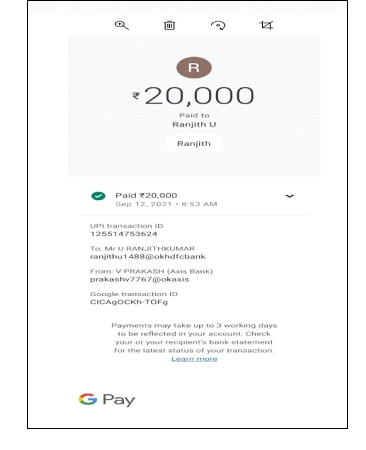Click the large 20,000 amount
Viewport: 366px width, 450px height.
(199, 96)
